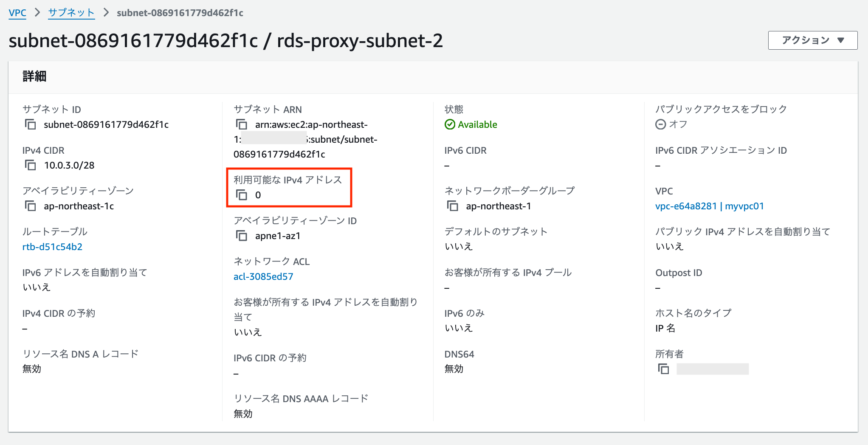Screen dimensions: 868x445
Task: Copy availability zone ap-northeast-1c
Action: pyautogui.click(x=30, y=206)
